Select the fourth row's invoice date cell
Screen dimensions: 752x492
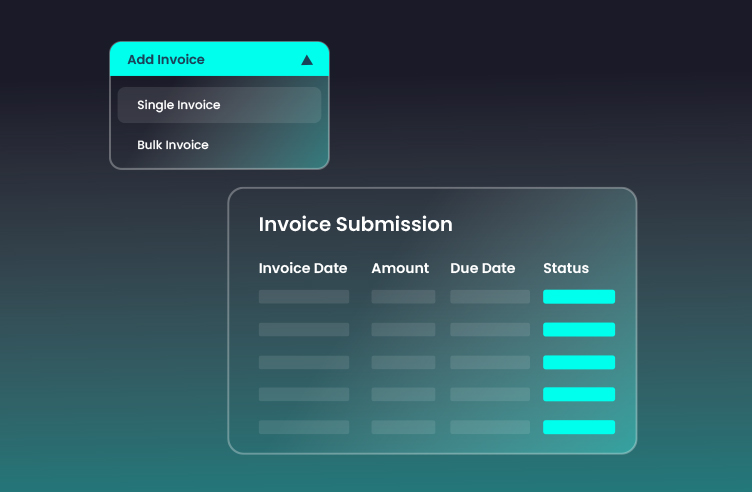click(304, 394)
